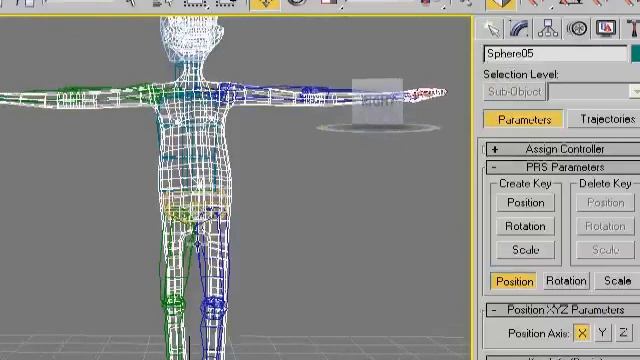Switch to the Motion panel wheel icon
Image resolution: width=640 pixels, height=360 pixels.
(x=577, y=29)
